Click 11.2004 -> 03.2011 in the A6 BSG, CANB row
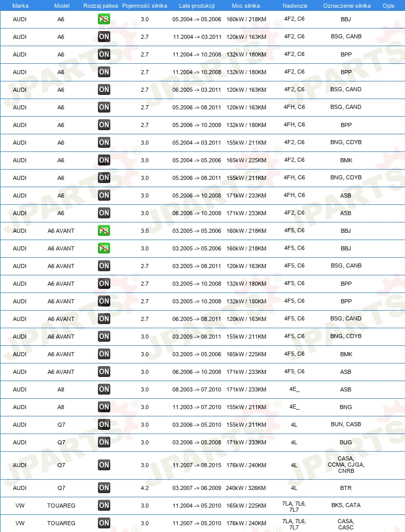The height and width of the screenshot is (532, 405). click(x=197, y=37)
